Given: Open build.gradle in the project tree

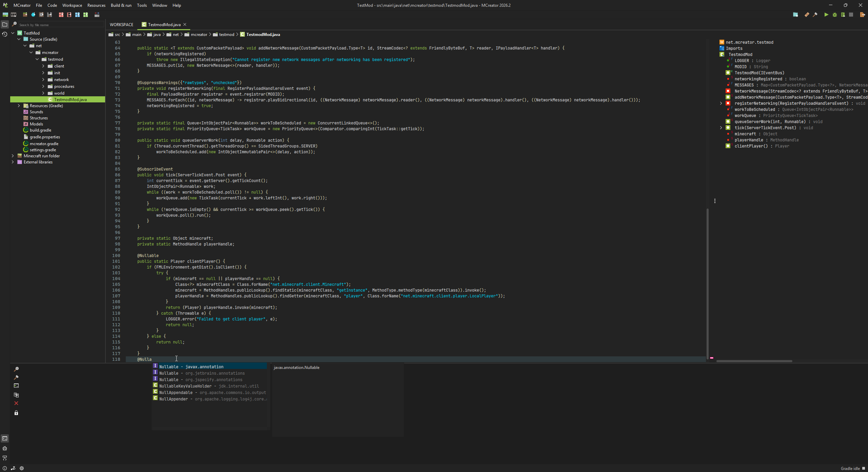Looking at the screenshot, I should [x=40, y=130].
